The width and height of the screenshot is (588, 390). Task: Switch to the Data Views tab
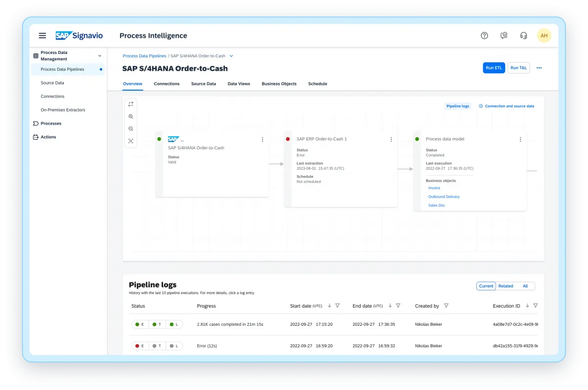pos(239,84)
